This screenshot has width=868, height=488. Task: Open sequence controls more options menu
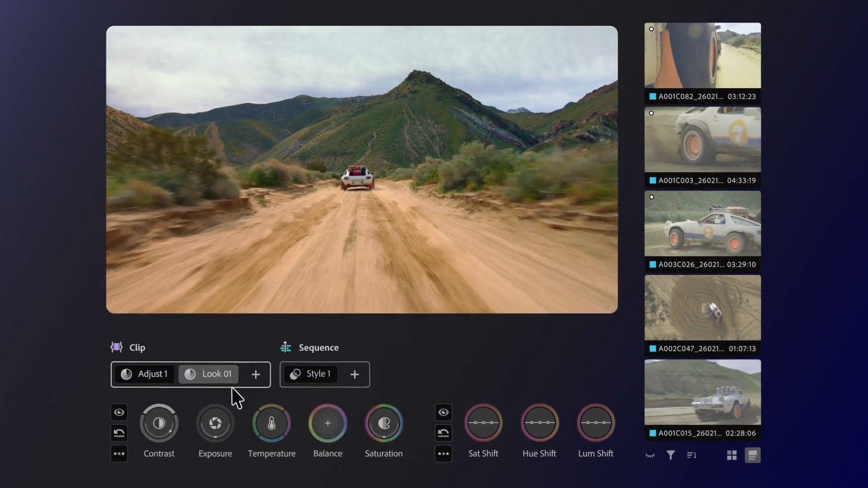click(443, 454)
